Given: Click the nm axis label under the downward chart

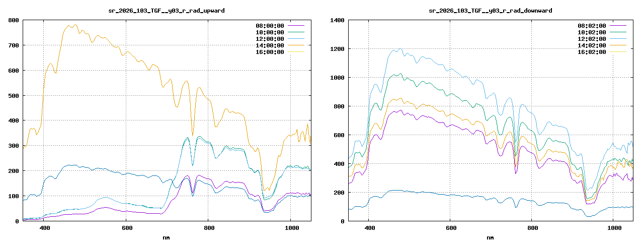Looking at the screenshot, I should tap(491, 237).
